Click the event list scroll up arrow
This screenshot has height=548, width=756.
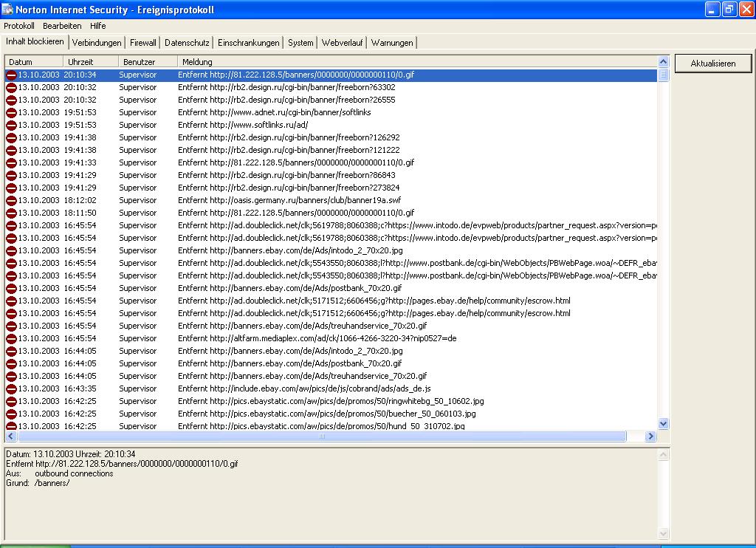(x=664, y=62)
